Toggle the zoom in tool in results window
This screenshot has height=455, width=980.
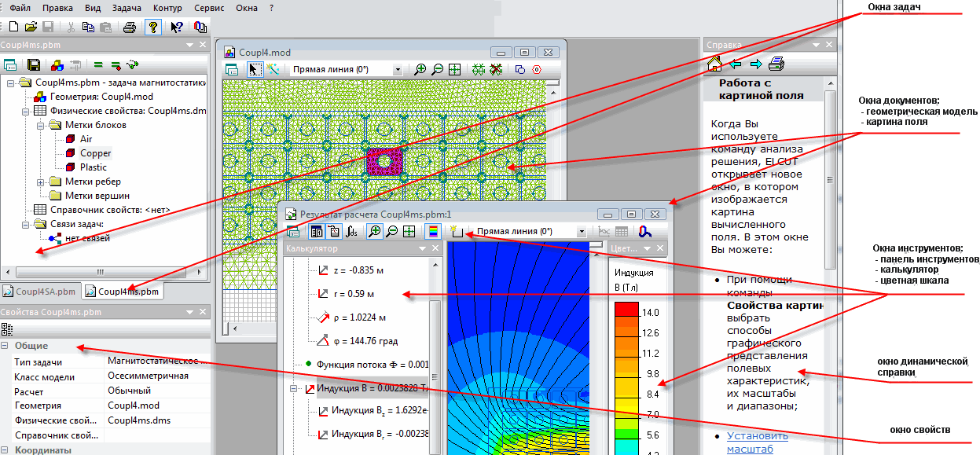375,231
